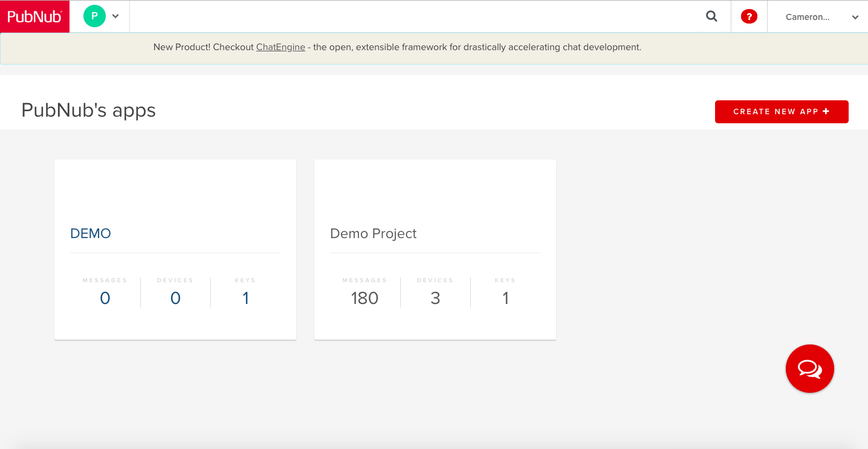Select DEMO's keys count

click(245, 298)
